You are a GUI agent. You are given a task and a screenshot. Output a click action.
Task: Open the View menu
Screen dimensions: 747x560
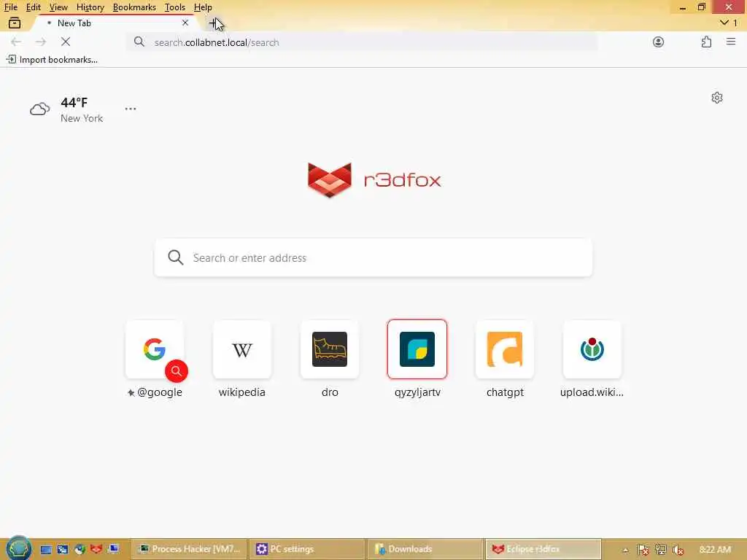point(58,7)
